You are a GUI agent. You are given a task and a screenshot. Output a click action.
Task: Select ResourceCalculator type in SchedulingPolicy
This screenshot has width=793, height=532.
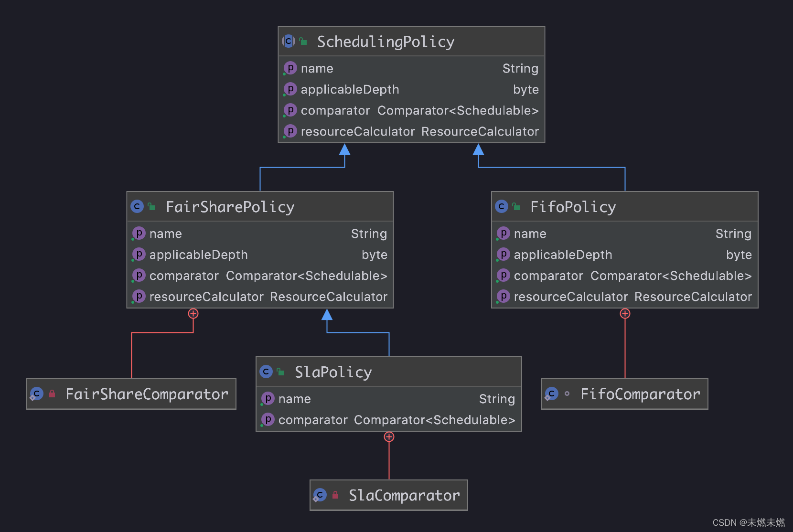click(480, 132)
